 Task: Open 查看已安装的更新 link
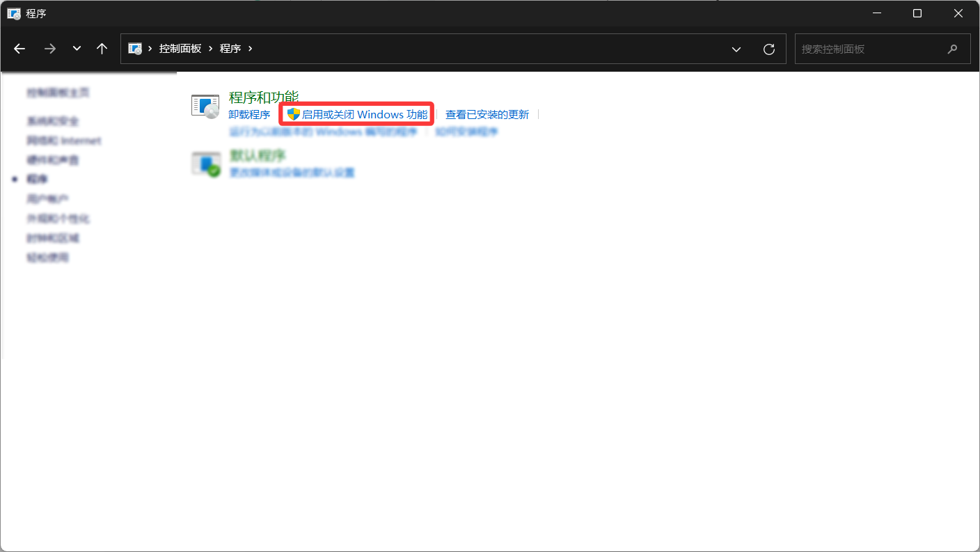click(487, 115)
